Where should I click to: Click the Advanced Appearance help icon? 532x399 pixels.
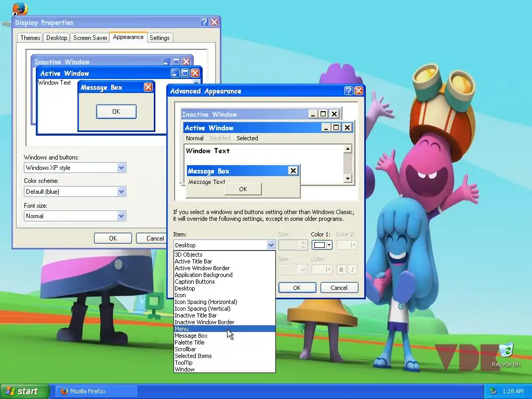349,90
